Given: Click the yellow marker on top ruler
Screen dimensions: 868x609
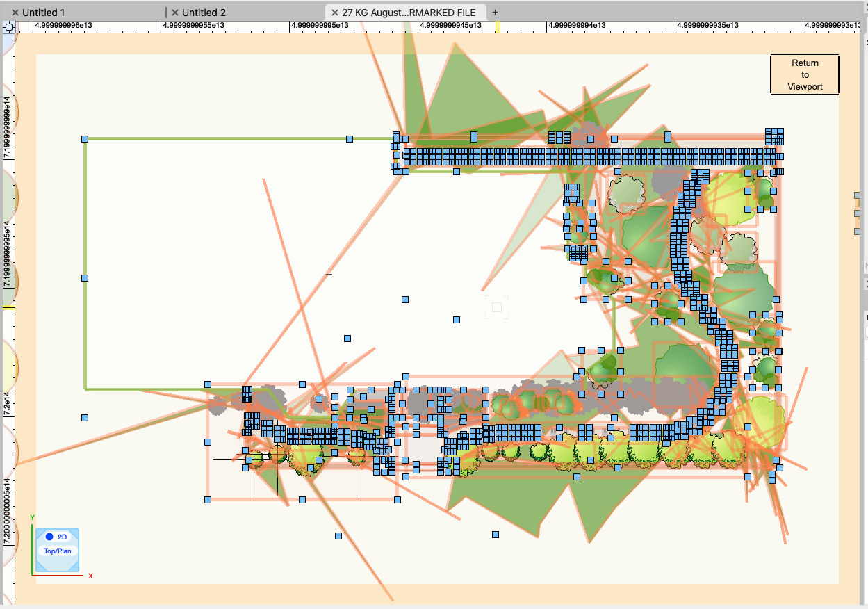Looking at the screenshot, I should click(498, 26).
